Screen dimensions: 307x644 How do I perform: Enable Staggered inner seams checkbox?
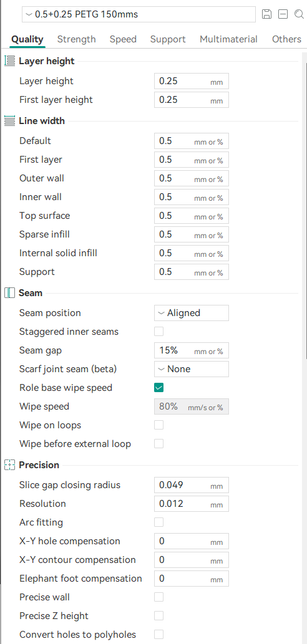coord(158,332)
